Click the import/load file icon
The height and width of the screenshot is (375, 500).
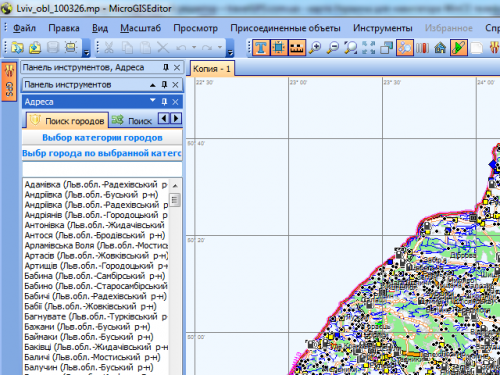pos(35,48)
